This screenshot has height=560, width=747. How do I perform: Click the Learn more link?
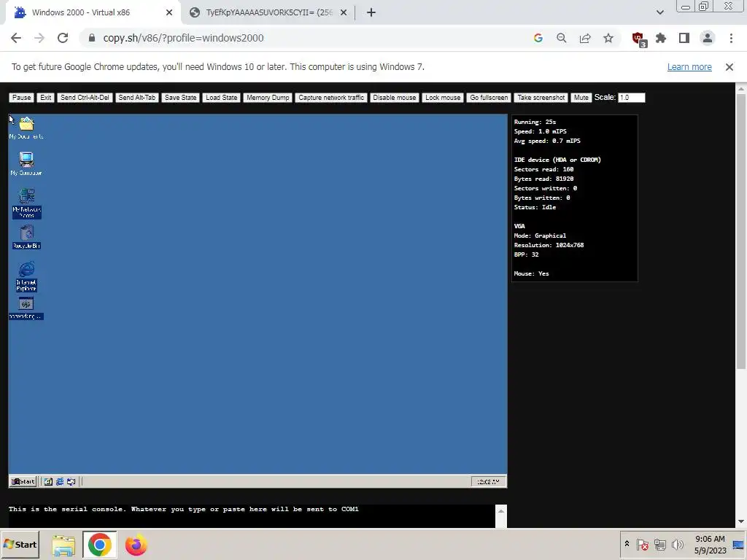coord(689,67)
